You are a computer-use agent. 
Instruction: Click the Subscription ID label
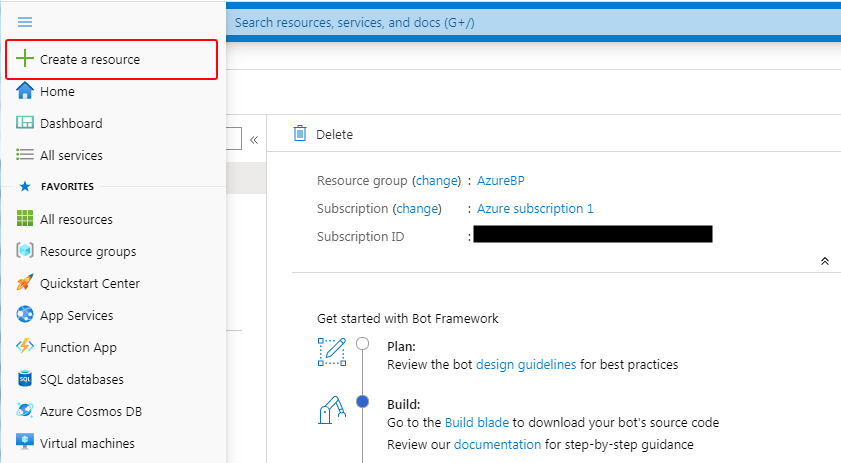coord(360,237)
